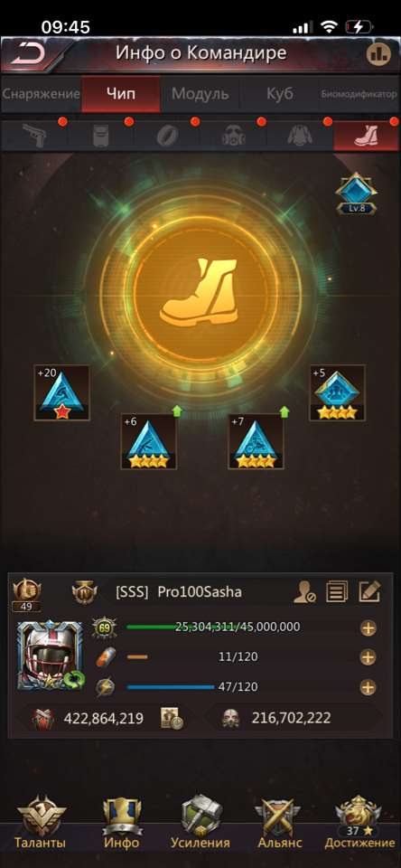Open the Альянс menu
401x868 pixels.
(x=279, y=822)
